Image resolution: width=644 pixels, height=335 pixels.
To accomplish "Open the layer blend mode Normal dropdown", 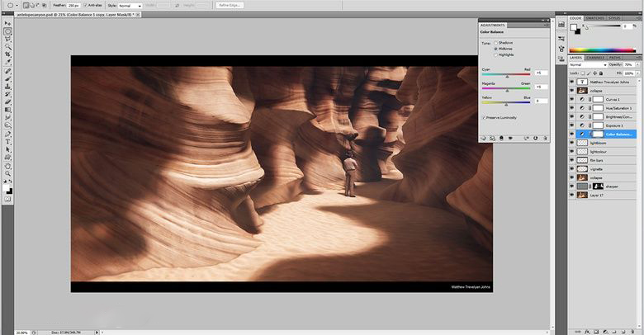I will click(x=588, y=65).
